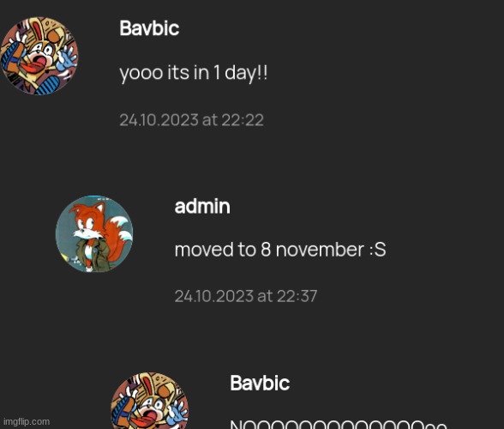Click the "moved to 8 november :S" reply

(280, 250)
